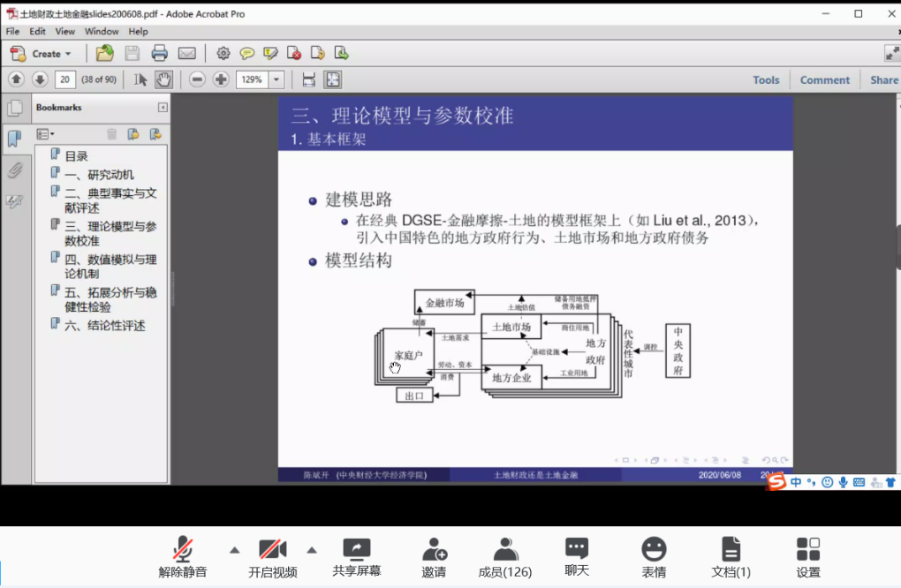This screenshot has height=588, width=901.
Task: Click the Zoom In plus button
Action: (221, 79)
